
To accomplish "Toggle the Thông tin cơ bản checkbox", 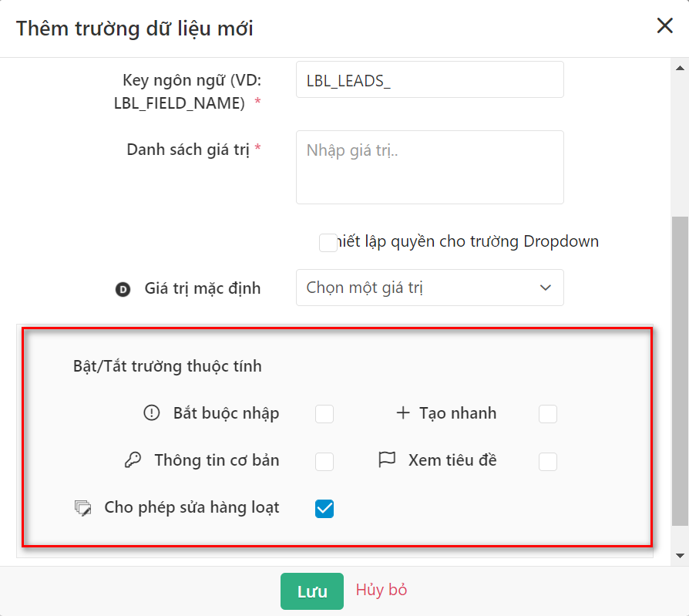I will 324,461.
